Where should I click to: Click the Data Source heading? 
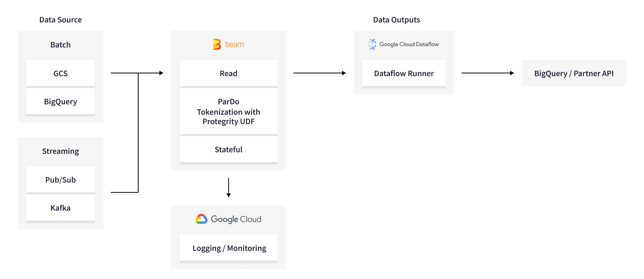coord(61,20)
